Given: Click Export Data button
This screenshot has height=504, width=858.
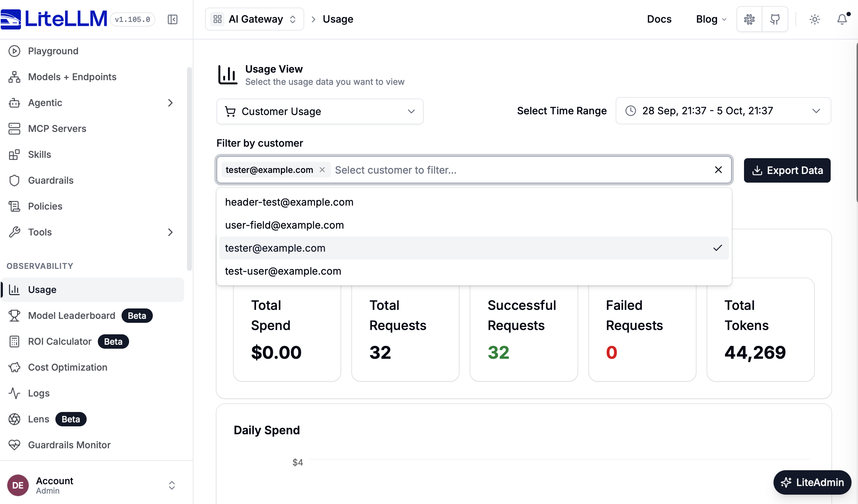Looking at the screenshot, I should tap(787, 170).
